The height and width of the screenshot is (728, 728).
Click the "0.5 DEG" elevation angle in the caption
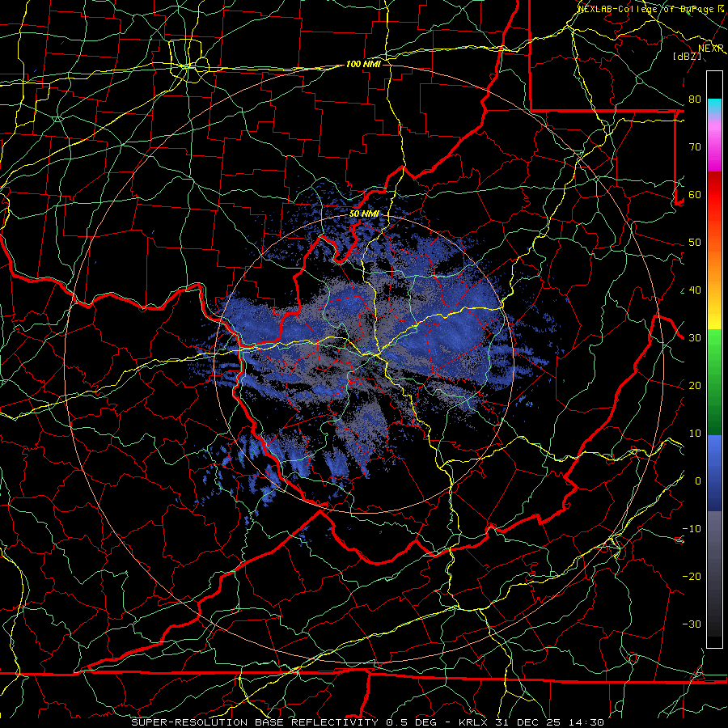(412, 722)
